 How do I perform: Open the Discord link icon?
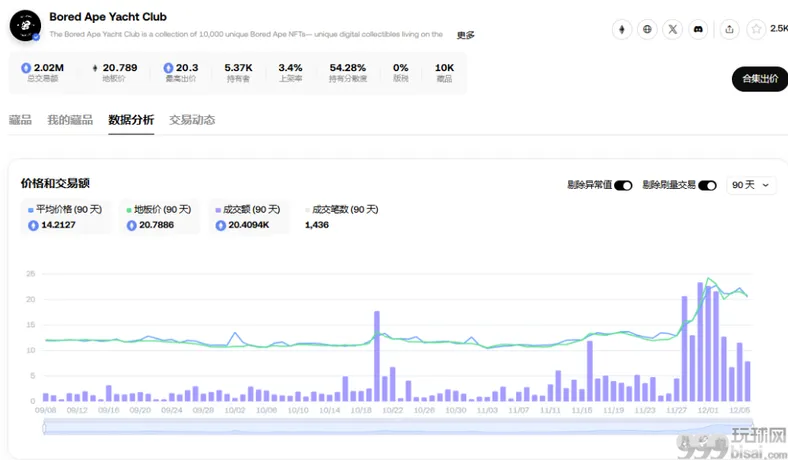698,29
